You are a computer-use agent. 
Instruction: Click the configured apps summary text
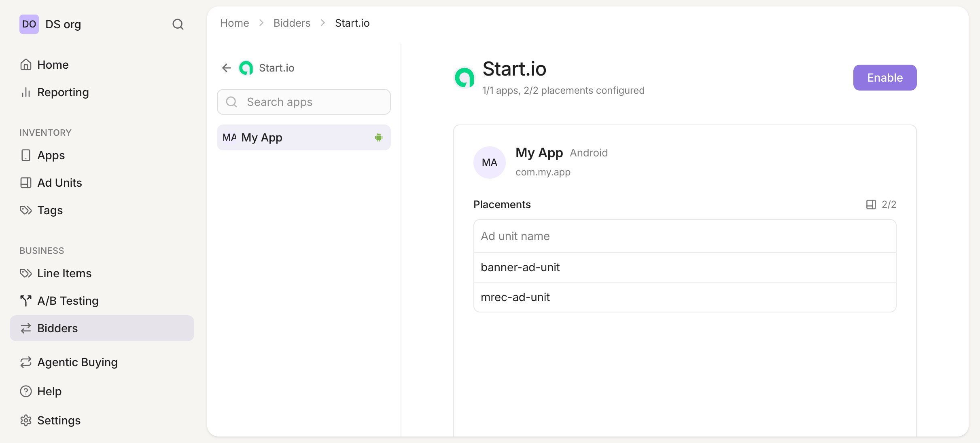point(563,91)
